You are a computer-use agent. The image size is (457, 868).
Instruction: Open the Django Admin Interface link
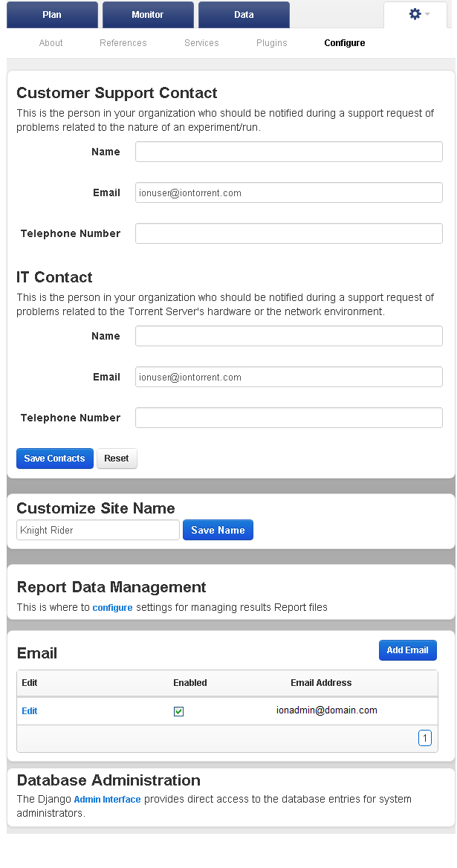click(x=107, y=799)
